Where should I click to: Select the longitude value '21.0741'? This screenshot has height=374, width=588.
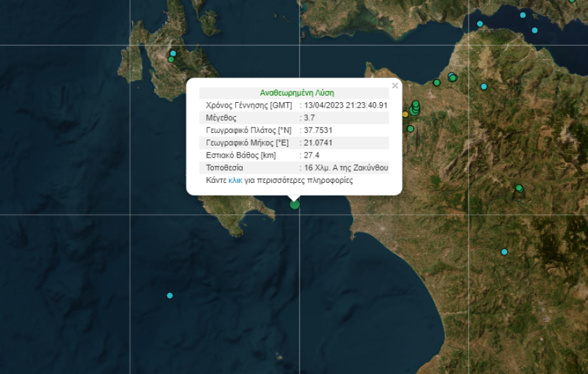(318, 142)
